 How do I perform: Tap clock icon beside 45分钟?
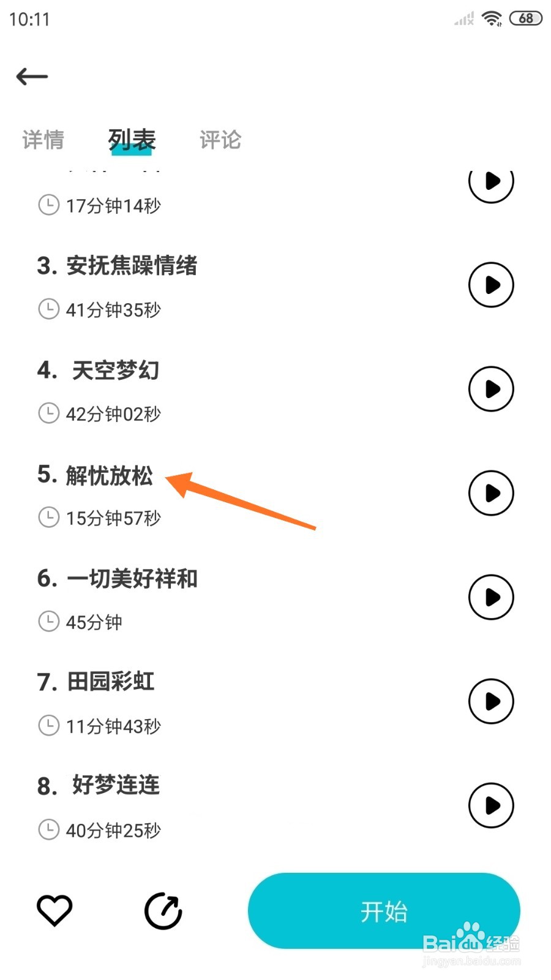click(49, 621)
